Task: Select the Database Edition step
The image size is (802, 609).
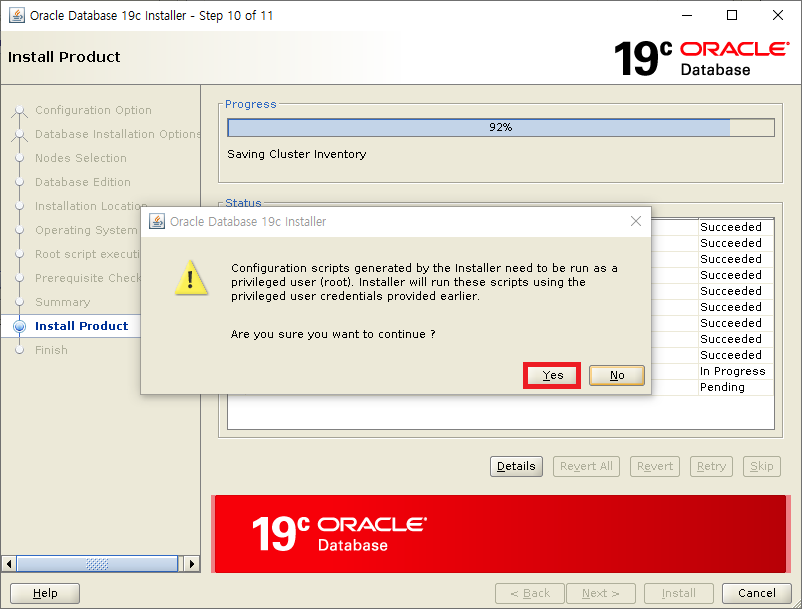Action: point(83,182)
